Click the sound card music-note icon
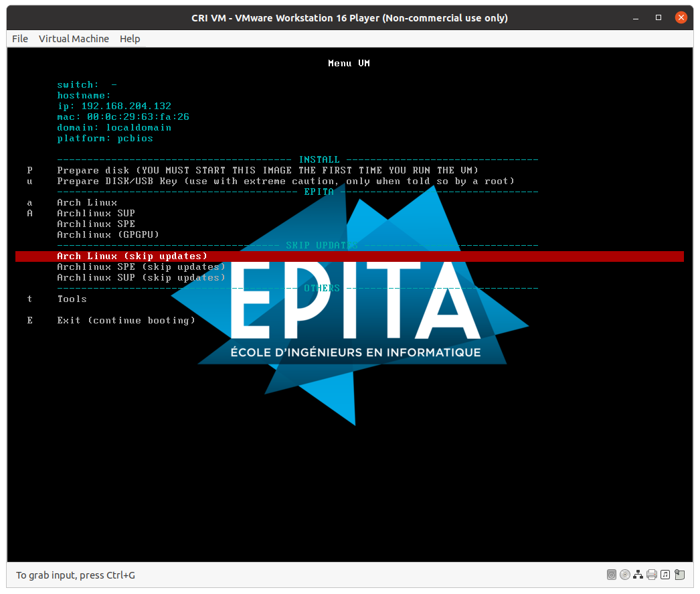Viewport: 700px width, 594px height. (x=665, y=575)
